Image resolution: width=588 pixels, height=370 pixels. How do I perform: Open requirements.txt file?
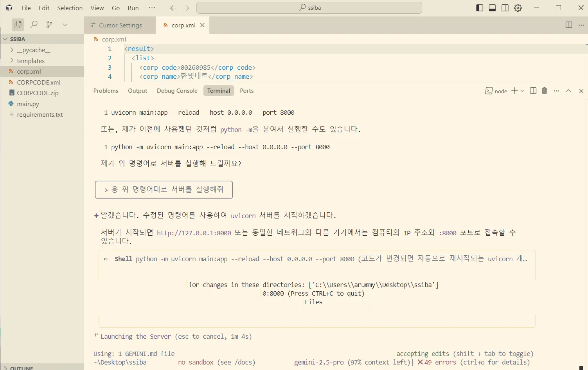pos(42,114)
